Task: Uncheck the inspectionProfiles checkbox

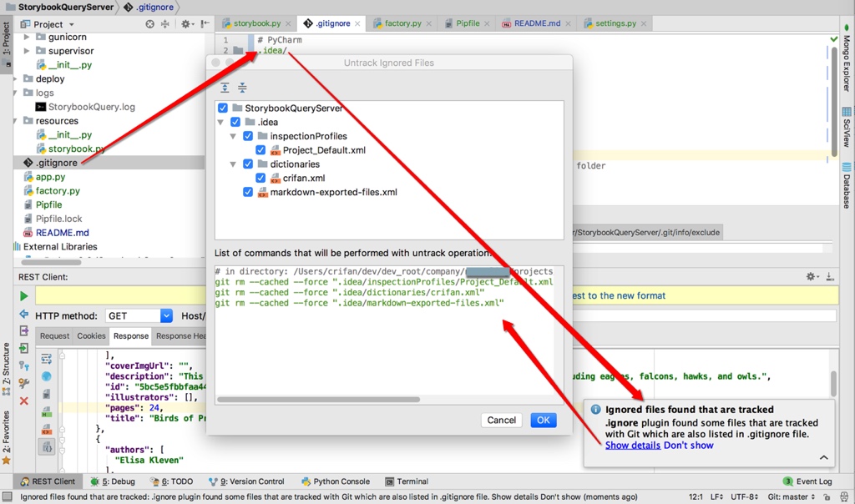Action: [x=247, y=136]
